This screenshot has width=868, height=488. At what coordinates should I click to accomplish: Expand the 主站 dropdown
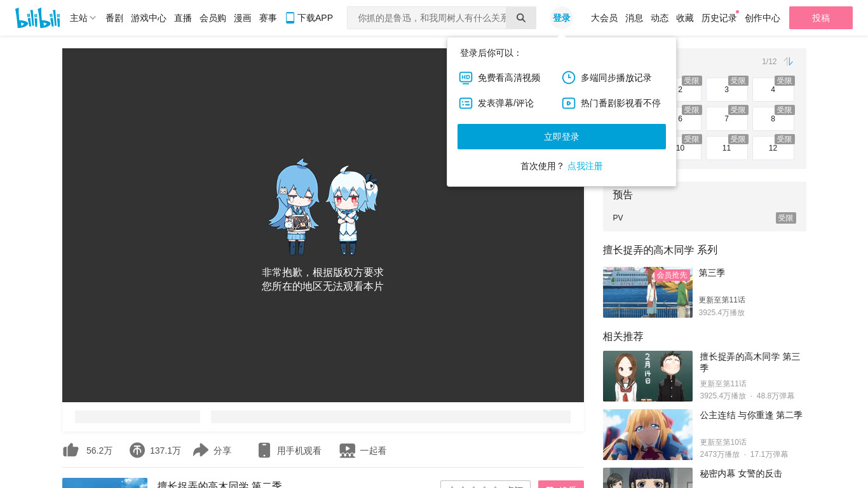pyautogui.click(x=83, y=18)
